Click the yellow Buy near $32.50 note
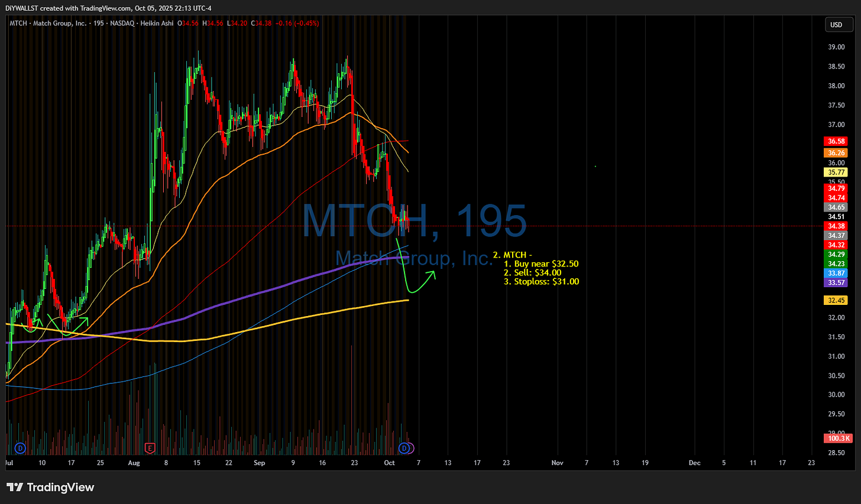Viewport: 861px width, 504px height. 541,264
